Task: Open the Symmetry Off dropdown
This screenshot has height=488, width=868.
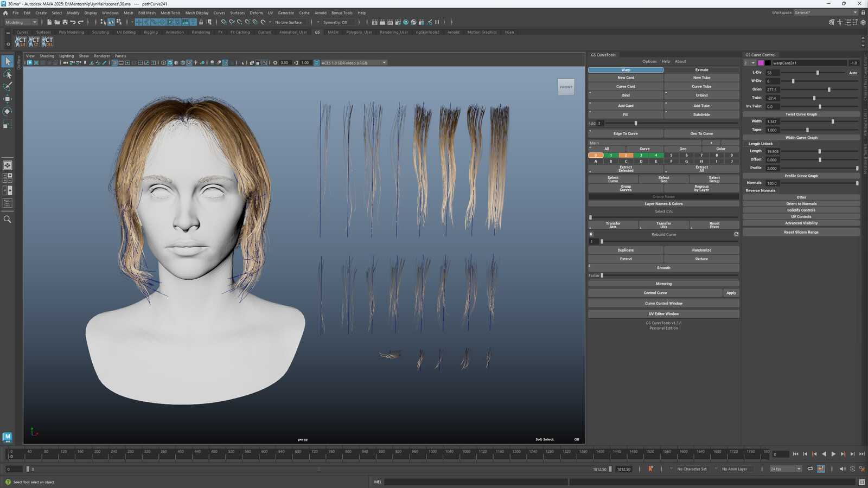Action: 339,22
